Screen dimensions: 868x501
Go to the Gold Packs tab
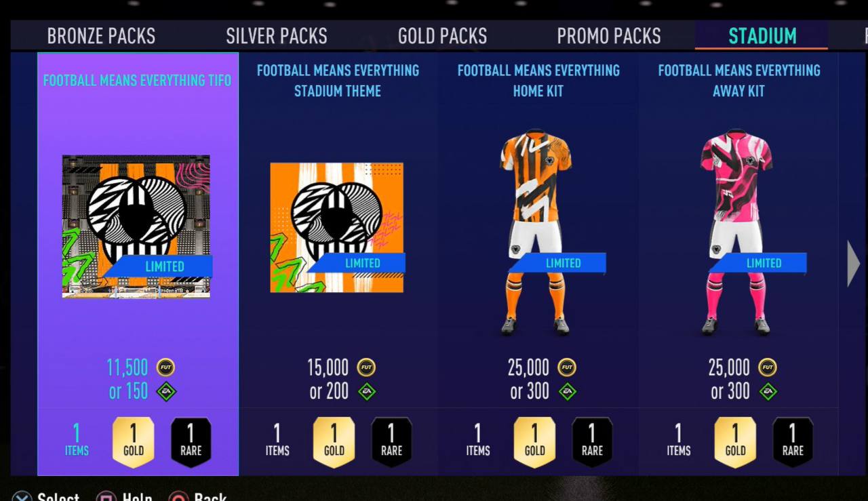[x=442, y=36]
